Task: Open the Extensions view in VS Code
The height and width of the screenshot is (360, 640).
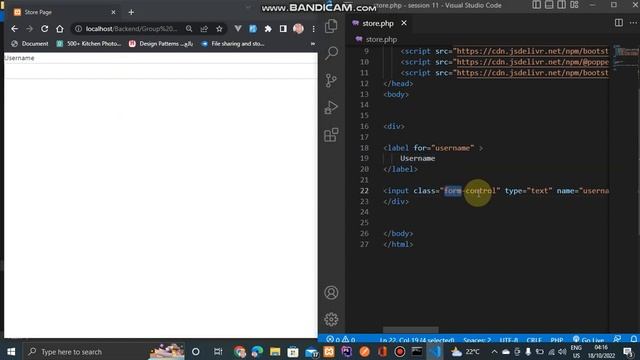Action: point(331,135)
